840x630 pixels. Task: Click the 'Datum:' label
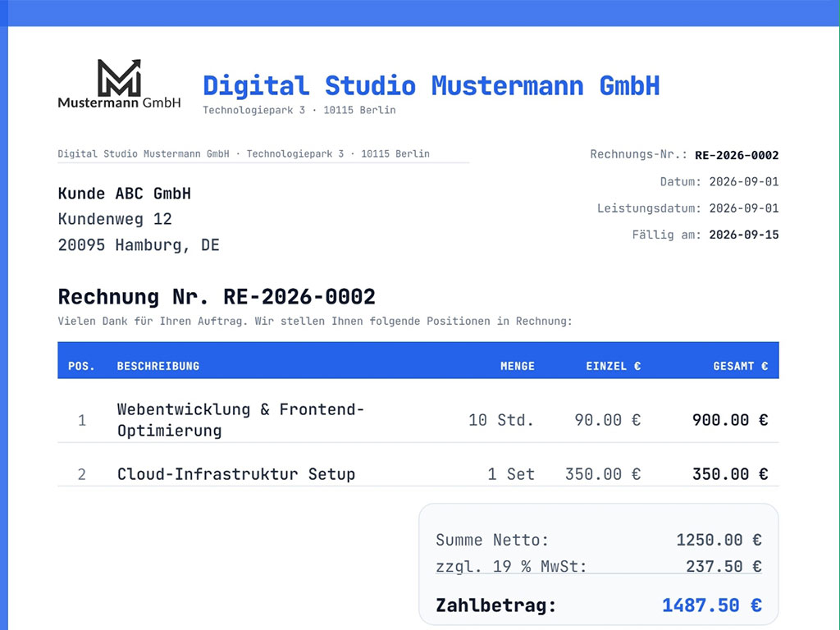(x=680, y=181)
